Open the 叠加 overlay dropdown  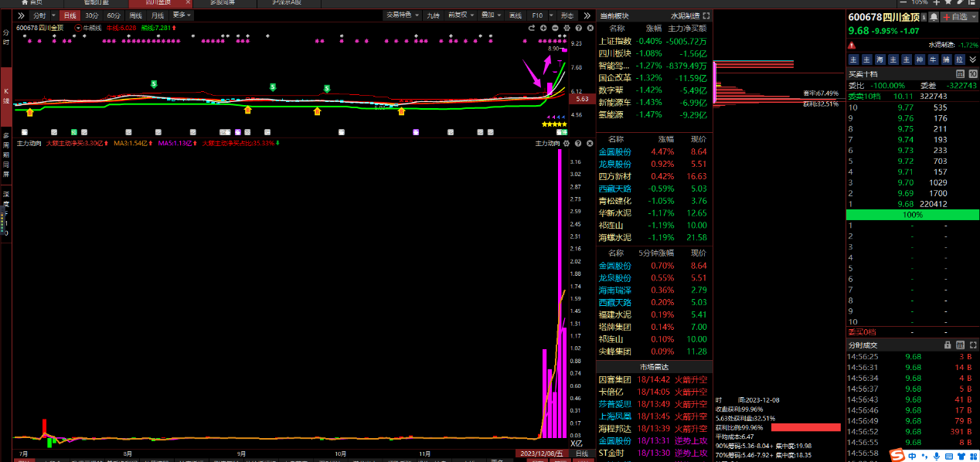tap(492, 15)
